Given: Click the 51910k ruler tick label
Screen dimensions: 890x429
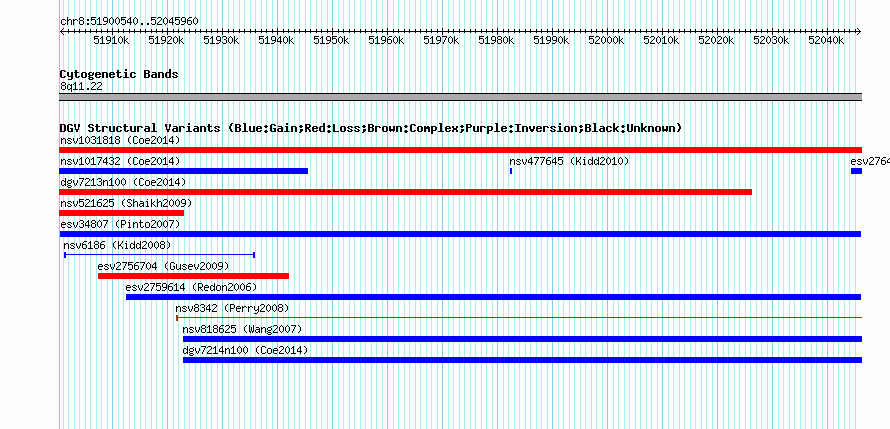Looking at the screenshot, I should (x=111, y=40).
